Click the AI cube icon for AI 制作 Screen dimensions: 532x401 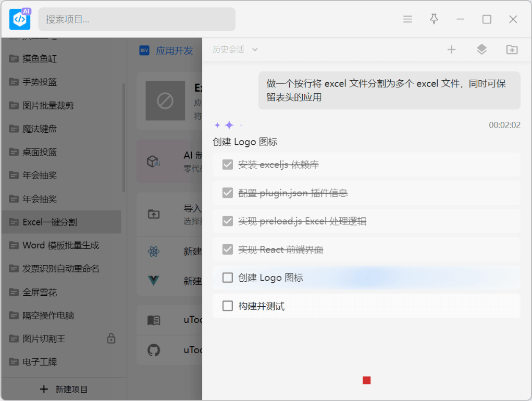point(153,161)
